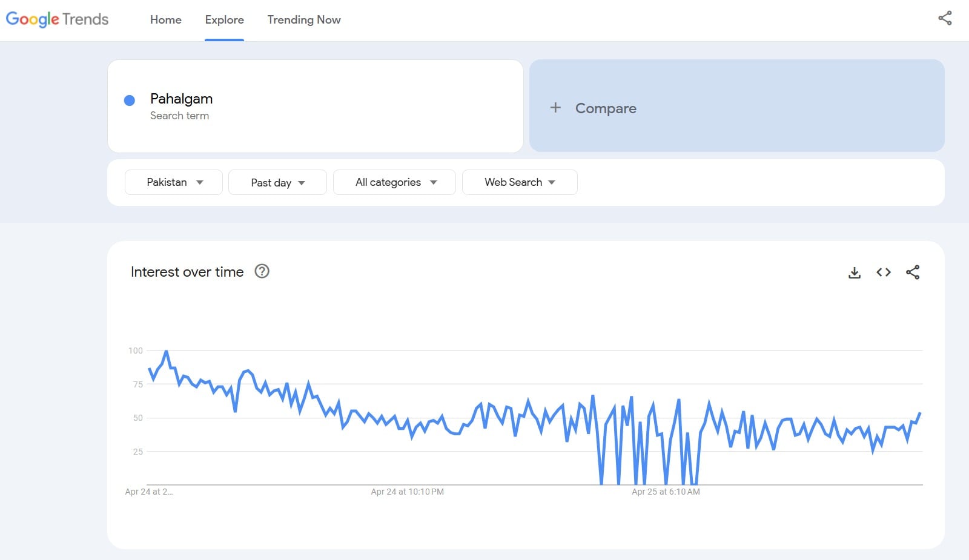
Task: Show help for Interest over time
Action: point(262,271)
